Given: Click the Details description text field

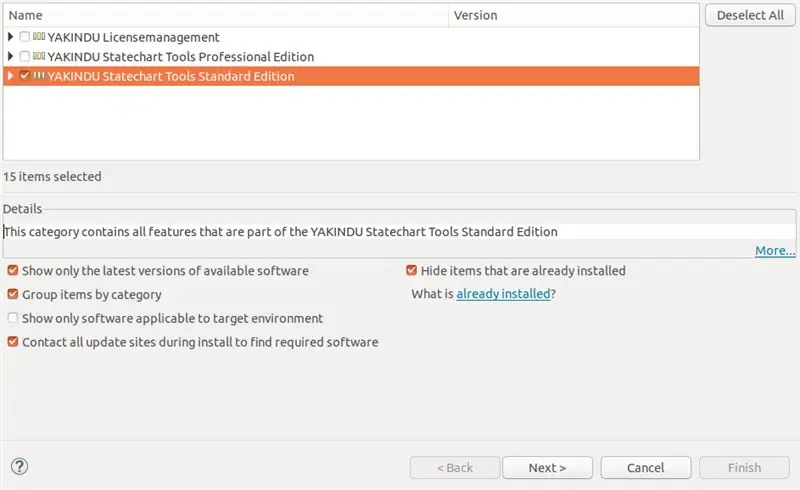Looking at the screenshot, I should pyautogui.click(x=399, y=232).
